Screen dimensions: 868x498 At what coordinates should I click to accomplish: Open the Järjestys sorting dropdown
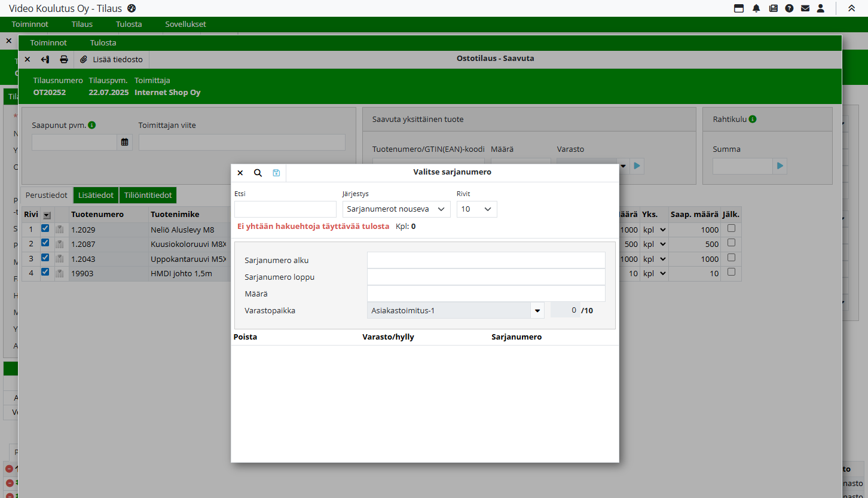coord(396,209)
